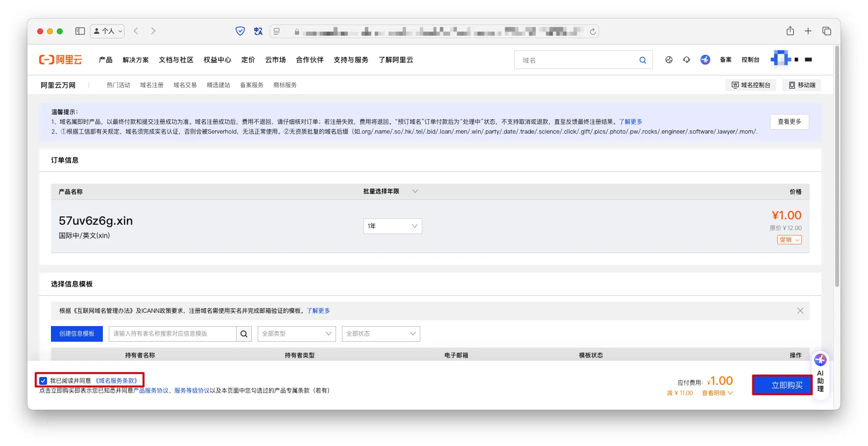Open a new Safari tab
The height and width of the screenshot is (446, 868).
808,31
